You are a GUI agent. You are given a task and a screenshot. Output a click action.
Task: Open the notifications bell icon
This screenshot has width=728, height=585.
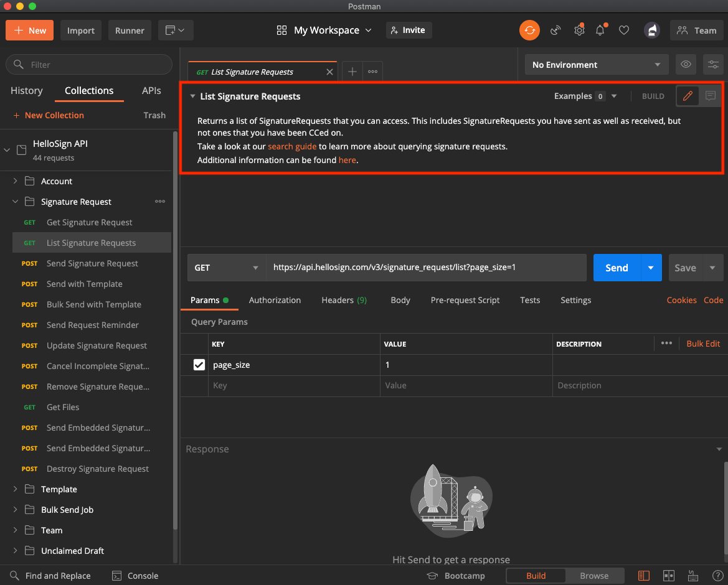[x=600, y=30]
